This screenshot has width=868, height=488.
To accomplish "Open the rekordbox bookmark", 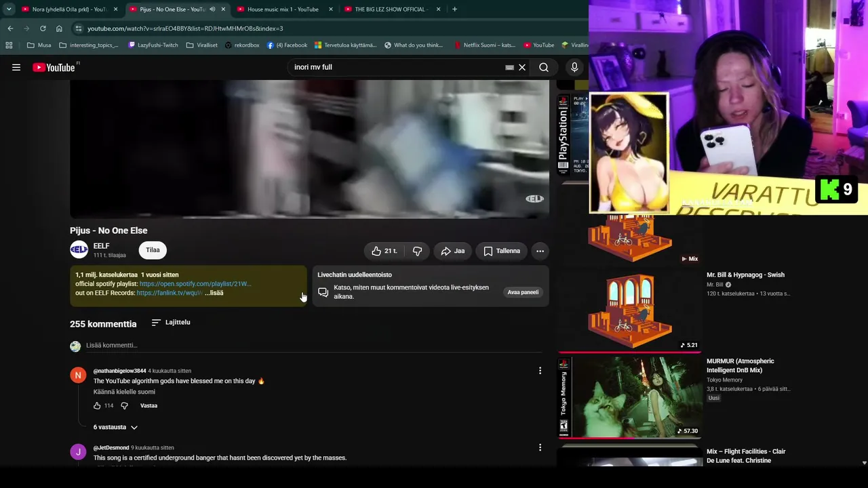I will click(x=242, y=45).
